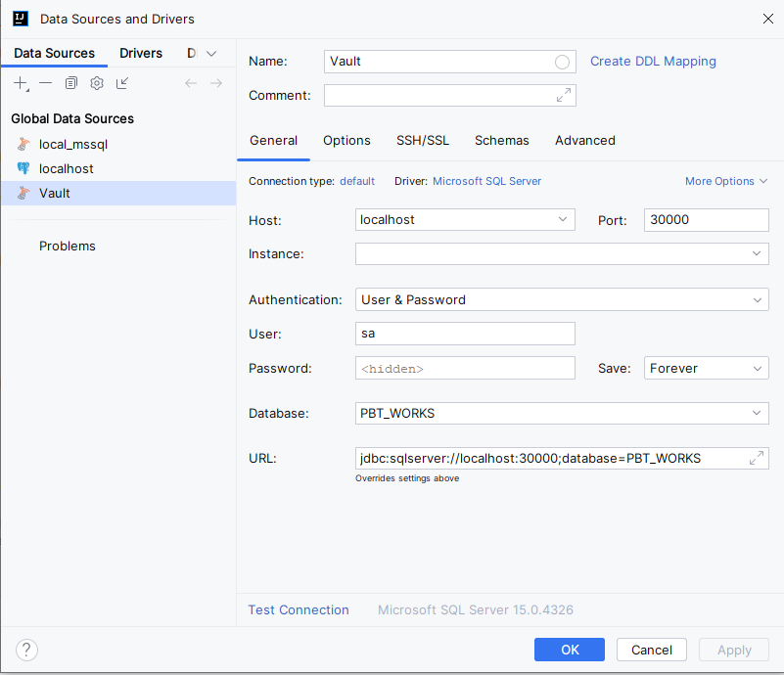Click the Cancel button

652,650
